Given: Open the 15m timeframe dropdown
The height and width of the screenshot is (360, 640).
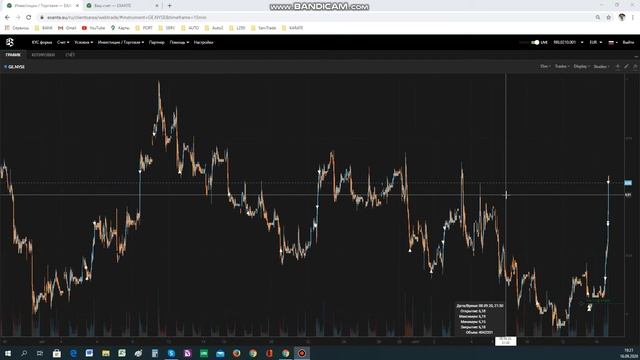Looking at the screenshot, I should tap(545, 66).
